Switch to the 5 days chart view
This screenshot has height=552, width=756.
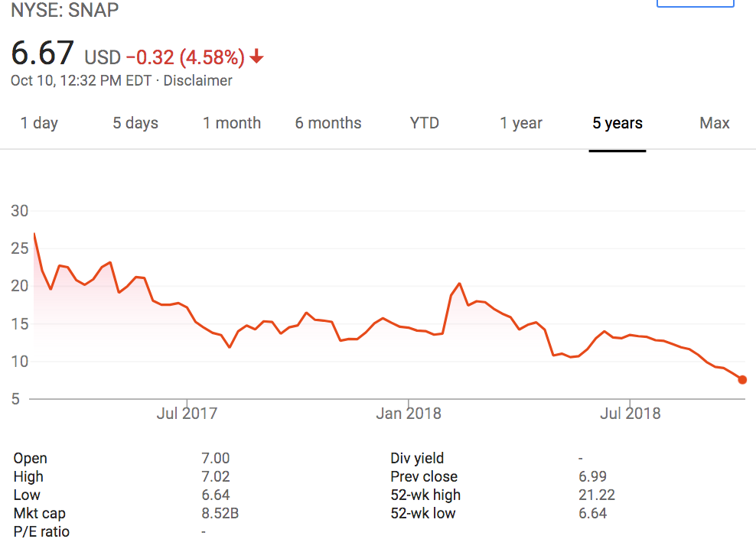pos(135,122)
